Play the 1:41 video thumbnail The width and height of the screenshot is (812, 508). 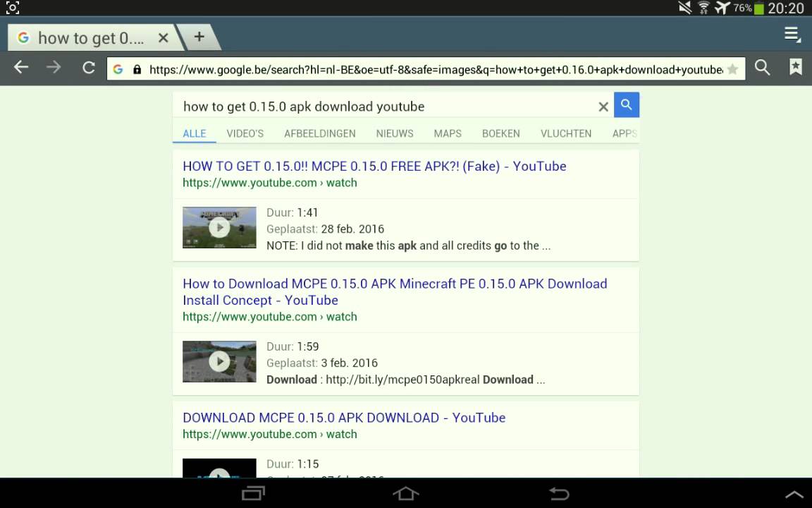[220, 228]
